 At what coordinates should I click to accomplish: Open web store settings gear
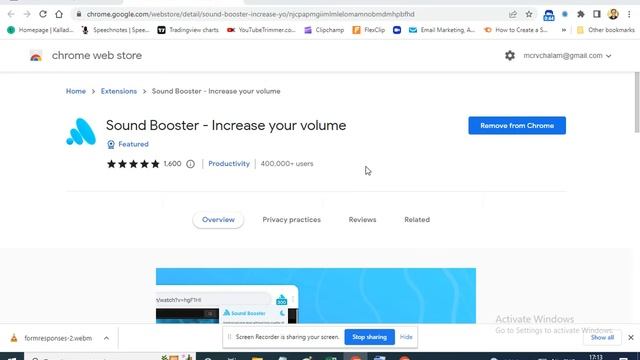tap(510, 56)
